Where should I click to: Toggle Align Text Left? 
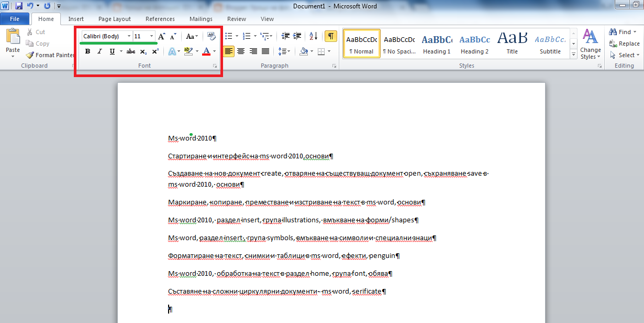(228, 51)
